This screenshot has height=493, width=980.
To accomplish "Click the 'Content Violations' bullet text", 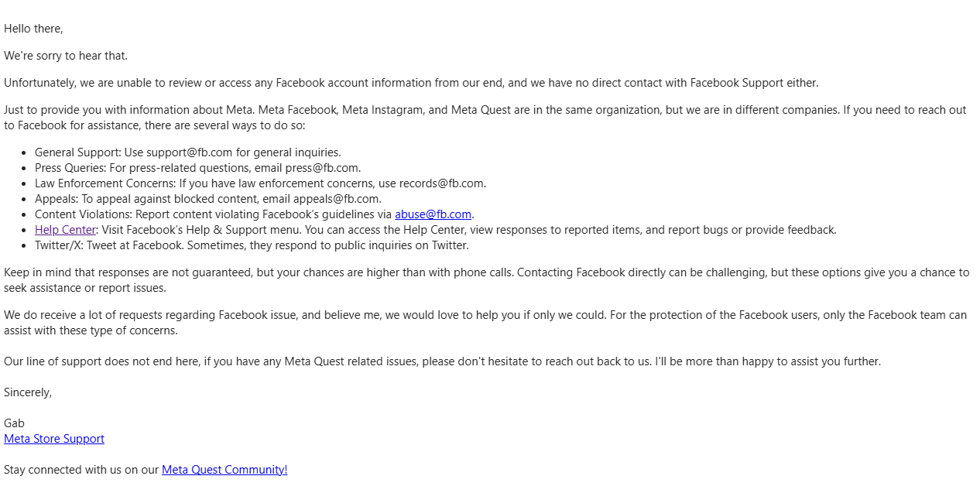I will click(213, 214).
